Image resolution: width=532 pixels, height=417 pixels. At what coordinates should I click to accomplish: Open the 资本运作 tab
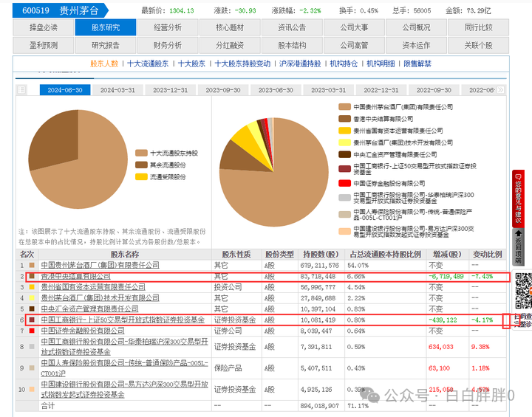[x=416, y=46]
